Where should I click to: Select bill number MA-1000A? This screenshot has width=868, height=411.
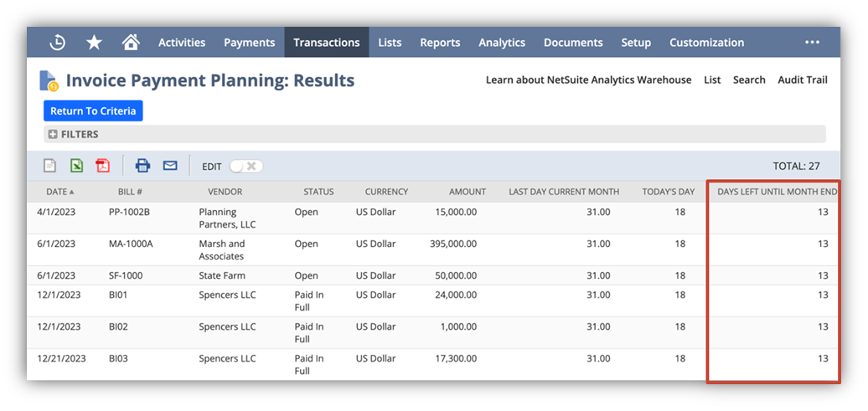131,244
